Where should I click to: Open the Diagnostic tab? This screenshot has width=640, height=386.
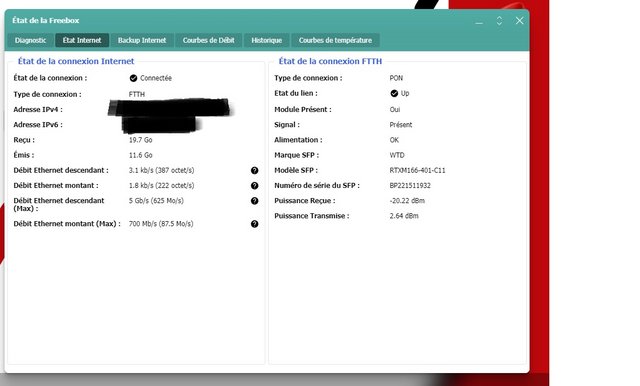(30, 40)
